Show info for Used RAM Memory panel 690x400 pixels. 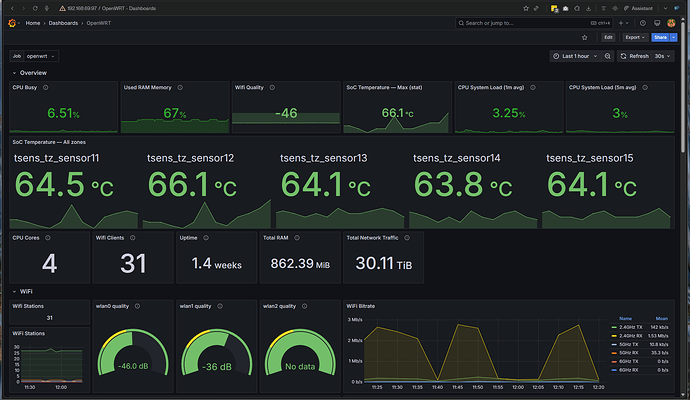click(x=180, y=88)
